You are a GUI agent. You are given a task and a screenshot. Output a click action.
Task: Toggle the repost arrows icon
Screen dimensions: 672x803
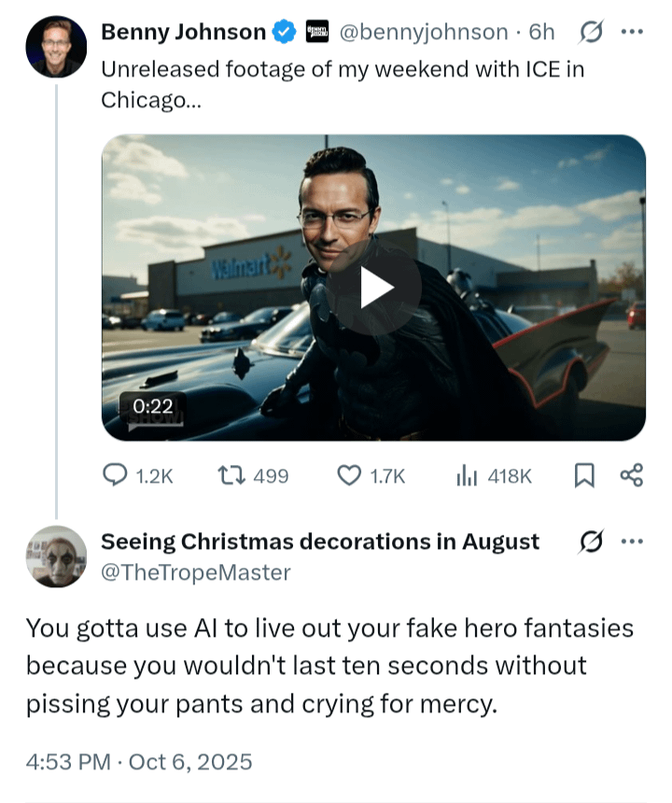230,476
